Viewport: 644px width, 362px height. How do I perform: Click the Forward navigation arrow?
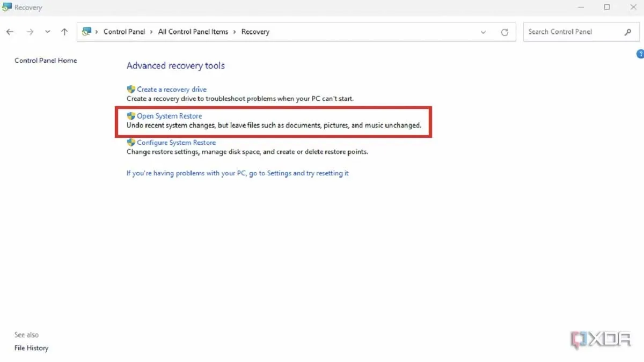[x=30, y=32]
